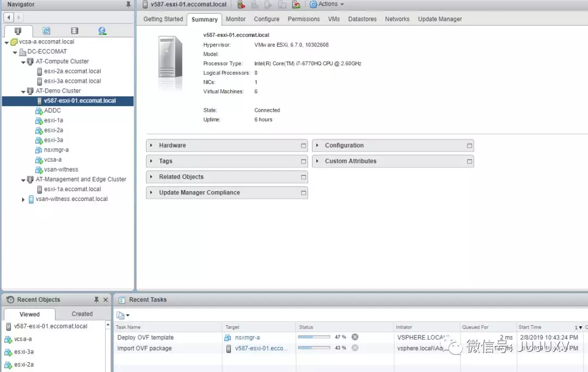Open Networking navigator view icon
The image size is (588, 372).
pos(102,31)
